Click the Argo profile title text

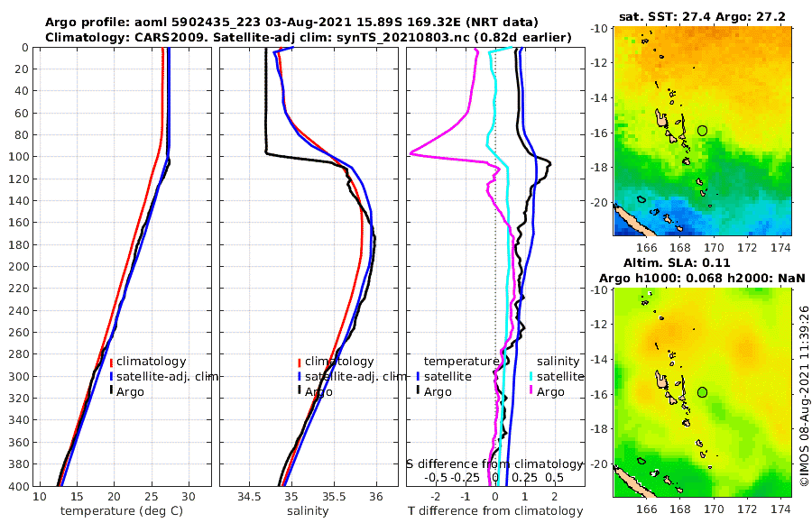291,23
